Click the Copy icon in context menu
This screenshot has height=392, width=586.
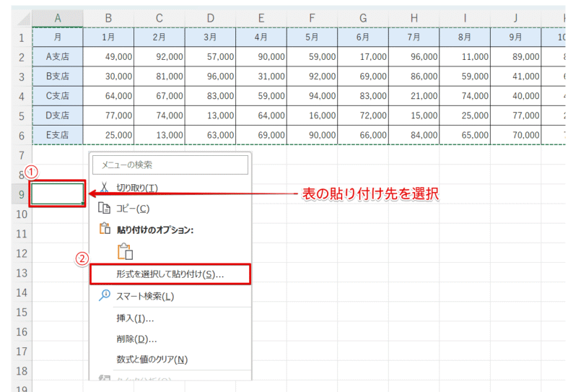pyautogui.click(x=104, y=208)
